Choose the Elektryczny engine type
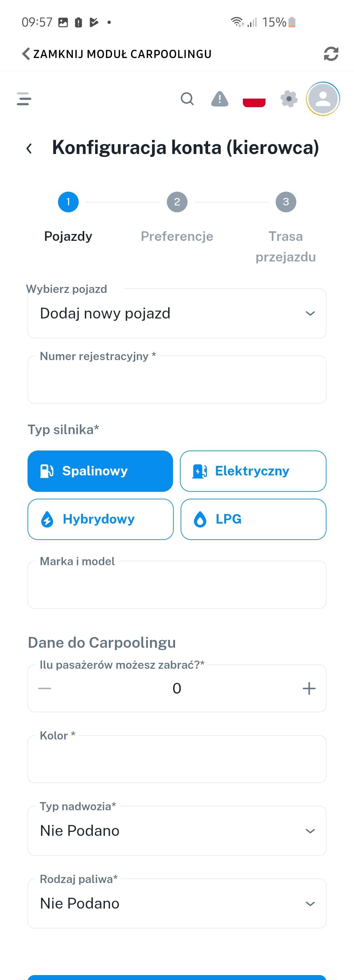Screen dimensions: 354x980 click(x=253, y=471)
